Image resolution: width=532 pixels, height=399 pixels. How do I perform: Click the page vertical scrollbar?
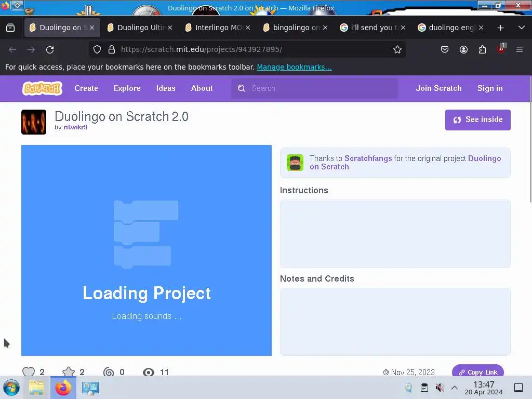[530, 139]
